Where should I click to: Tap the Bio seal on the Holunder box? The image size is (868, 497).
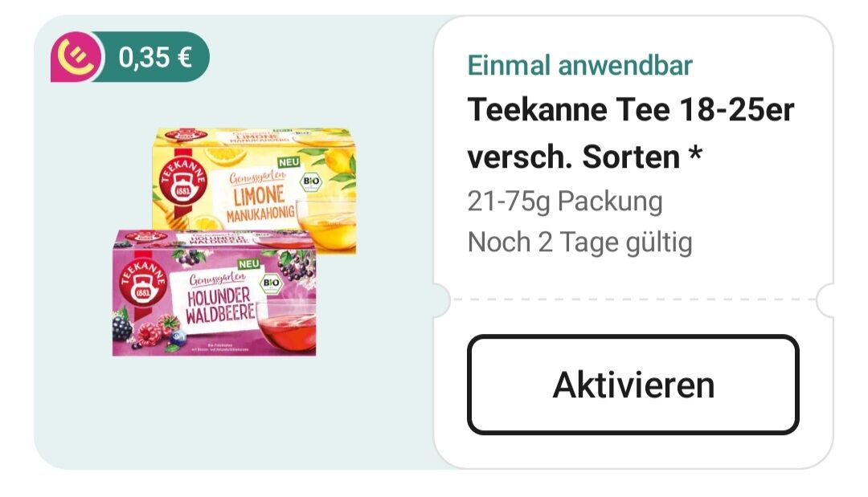pos(272,283)
